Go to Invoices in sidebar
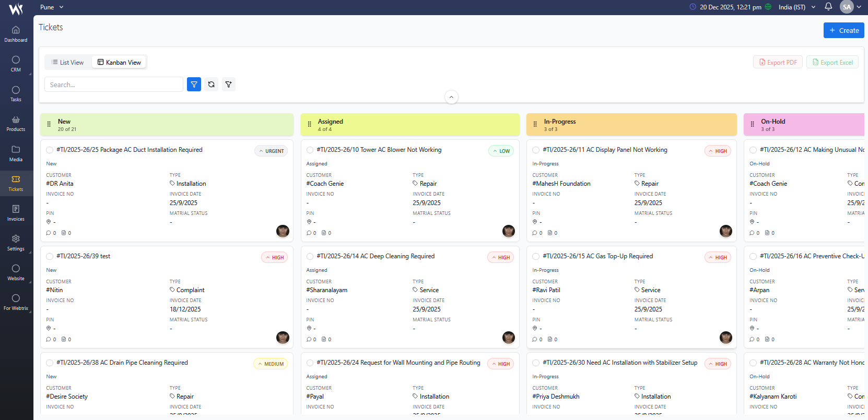868x420 pixels. pos(16,213)
